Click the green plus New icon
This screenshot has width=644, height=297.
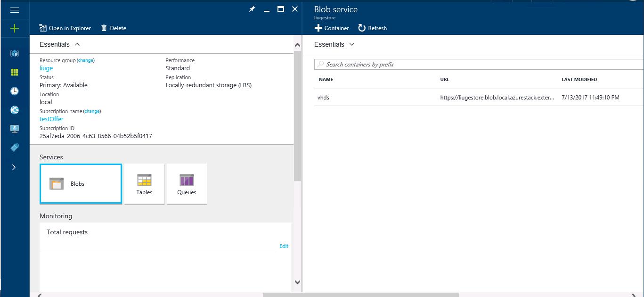click(15, 28)
